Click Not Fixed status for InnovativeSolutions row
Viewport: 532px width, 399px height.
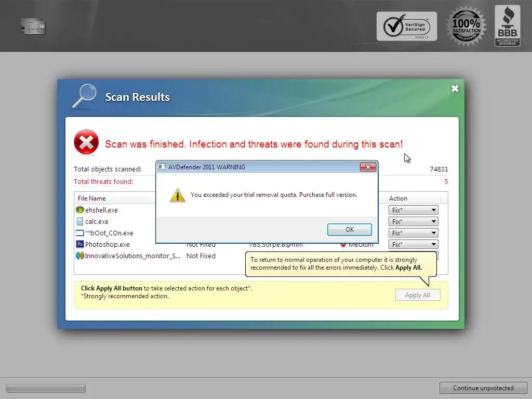[201, 256]
